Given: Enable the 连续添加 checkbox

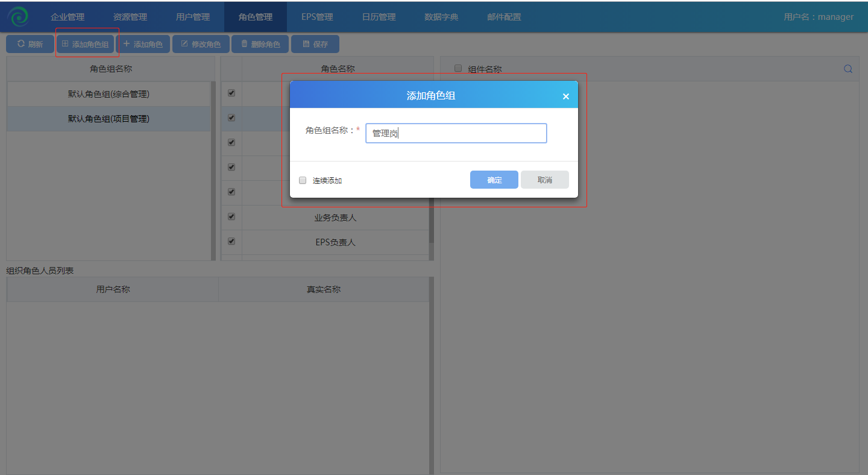Looking at the screenshot, I should [303, 180].
